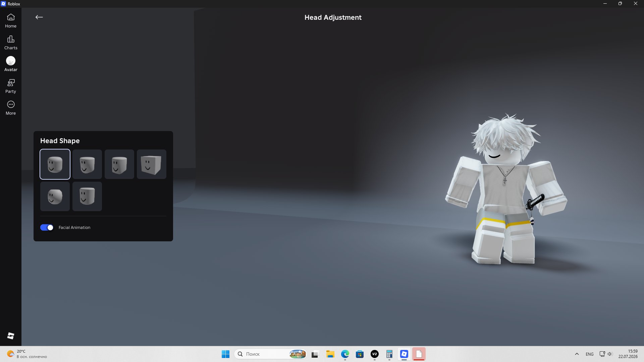
Task: Toggle Facial Animation switch
Action: (47, 228)
